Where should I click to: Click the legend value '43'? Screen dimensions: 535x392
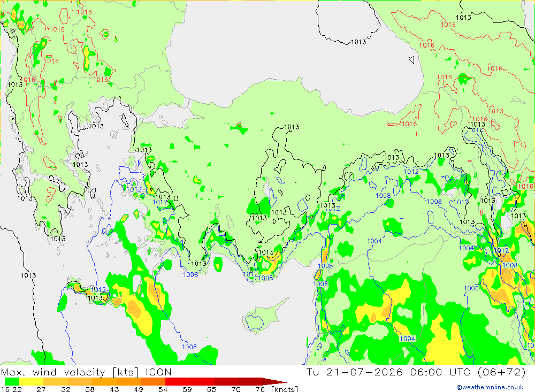[114, 389]
